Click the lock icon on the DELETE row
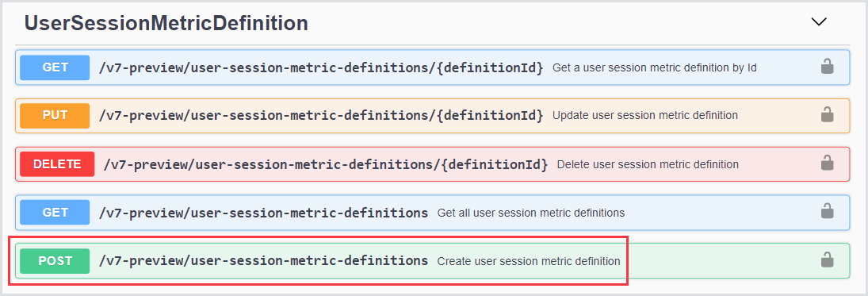This screenshot has height=296, width=868. coord(827,163)
